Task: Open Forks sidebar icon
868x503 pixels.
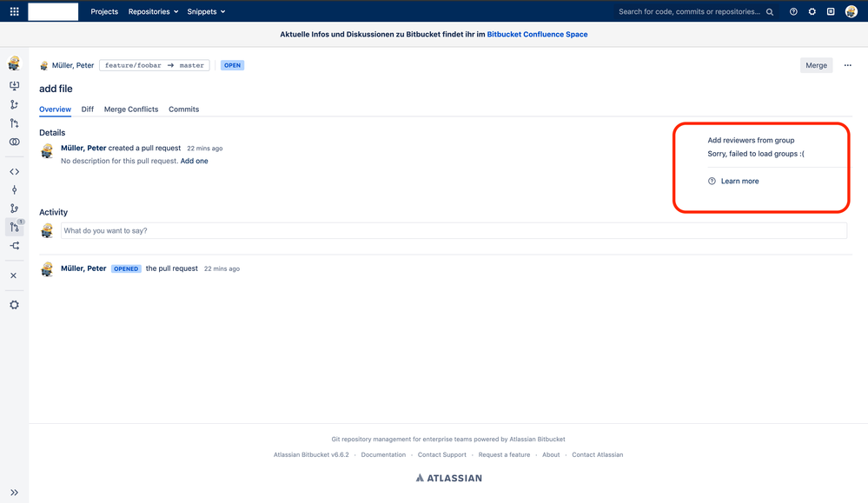Action: pos(15,246)
